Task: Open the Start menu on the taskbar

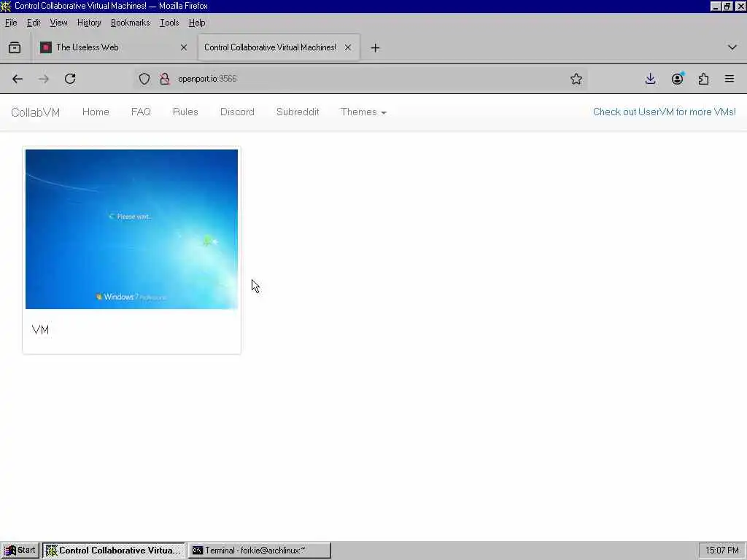Action: click(20, 551)
